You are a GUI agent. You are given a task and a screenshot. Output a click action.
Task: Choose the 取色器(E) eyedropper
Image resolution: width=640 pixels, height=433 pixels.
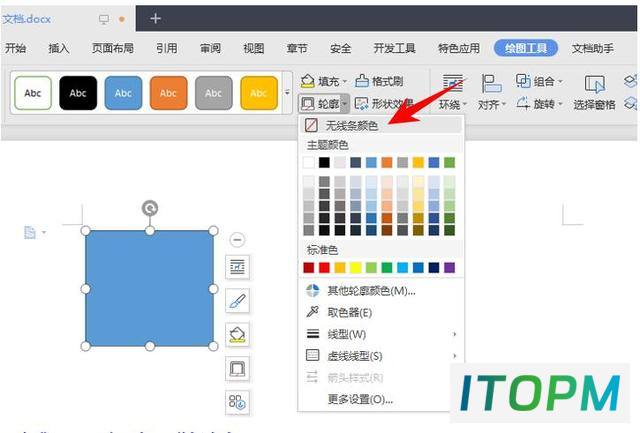381,313
